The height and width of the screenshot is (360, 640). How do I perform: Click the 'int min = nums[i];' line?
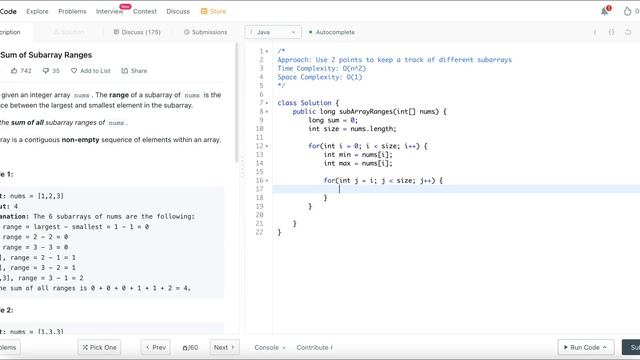[358, 155]
